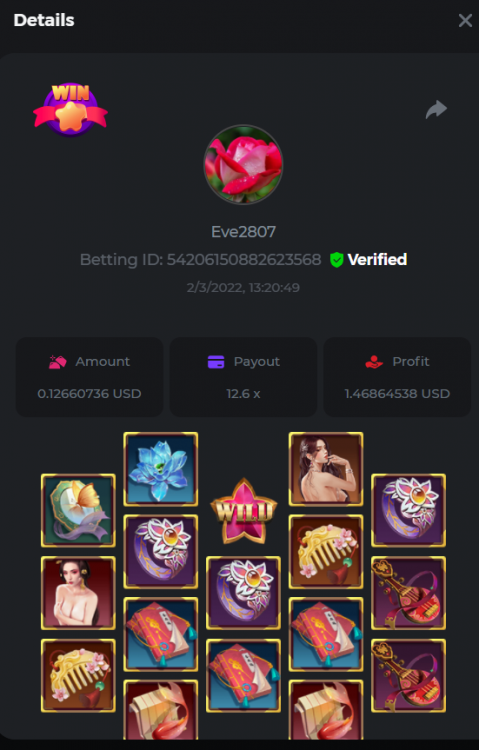Click the blue lotus flower symbol
The height and width of the screenshot is (750, 479).
click(x=160, y=469)
